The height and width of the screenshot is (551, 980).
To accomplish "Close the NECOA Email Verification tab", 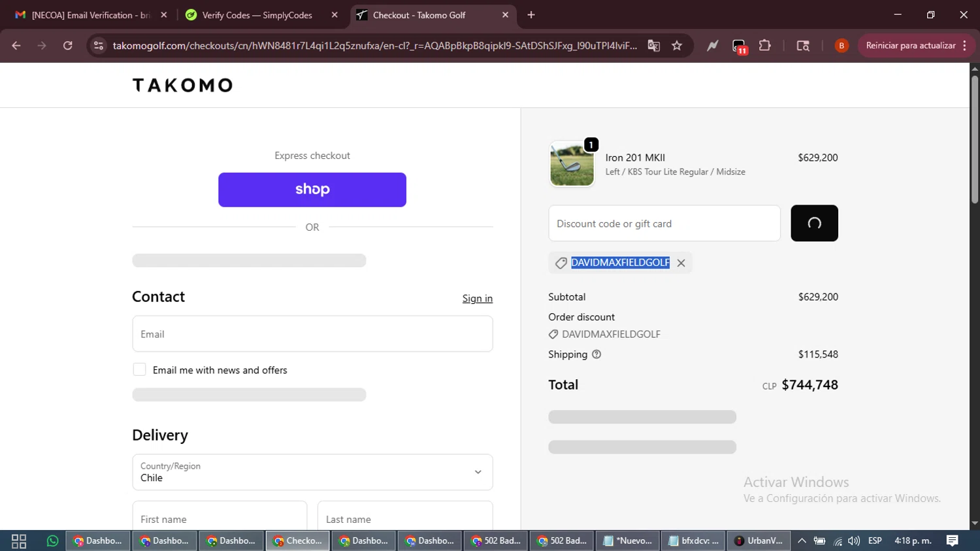I will [x=164, y=15].
